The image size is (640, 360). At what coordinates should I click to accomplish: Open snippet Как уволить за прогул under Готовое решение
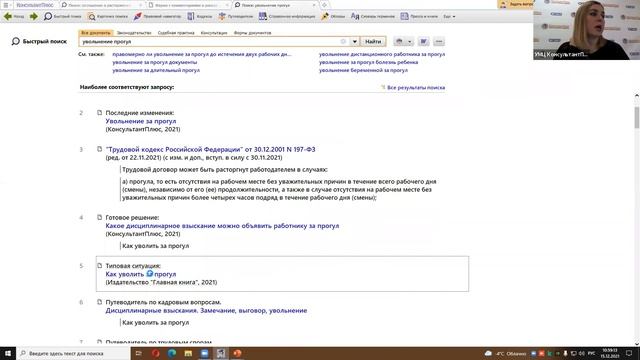[156, 246]
